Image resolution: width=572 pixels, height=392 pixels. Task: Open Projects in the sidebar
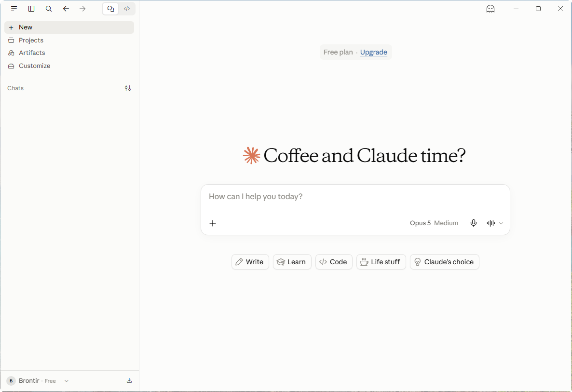(x=69, y=40)
